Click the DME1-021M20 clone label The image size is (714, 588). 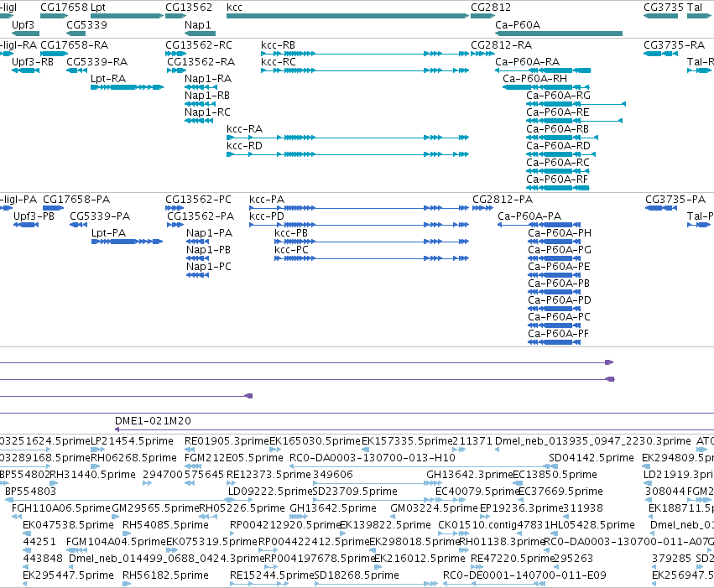pos(153,421)
